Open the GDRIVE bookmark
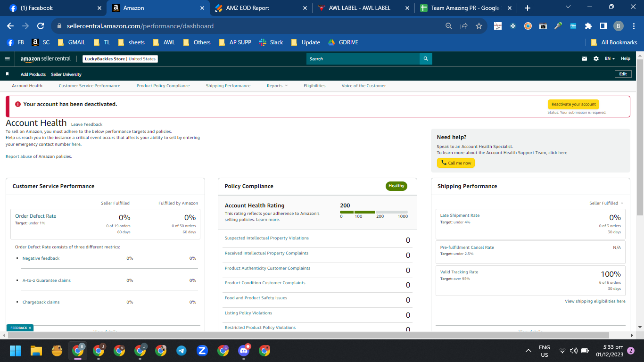Viewport: 644px width, 362px height. click(x=343, y=42)
